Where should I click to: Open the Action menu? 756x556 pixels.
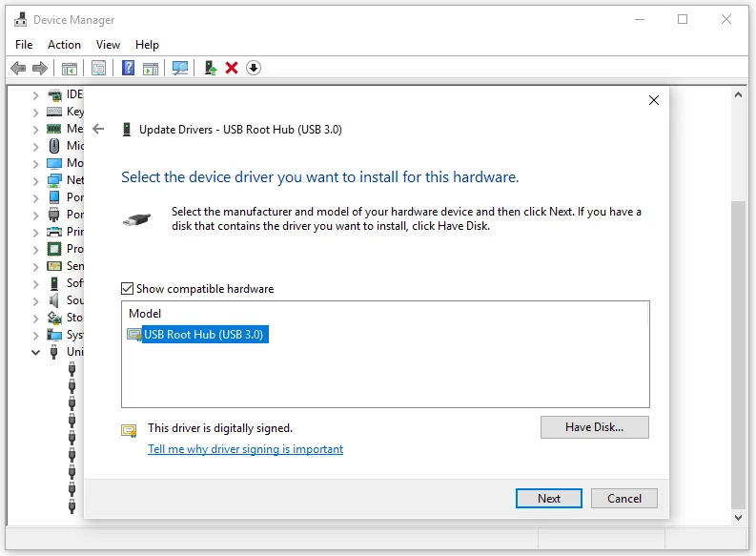(64, 45)
